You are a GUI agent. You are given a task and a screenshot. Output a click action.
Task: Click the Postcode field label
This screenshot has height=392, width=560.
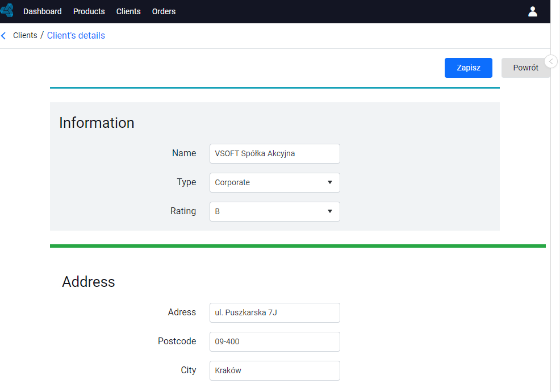[177, 341]
